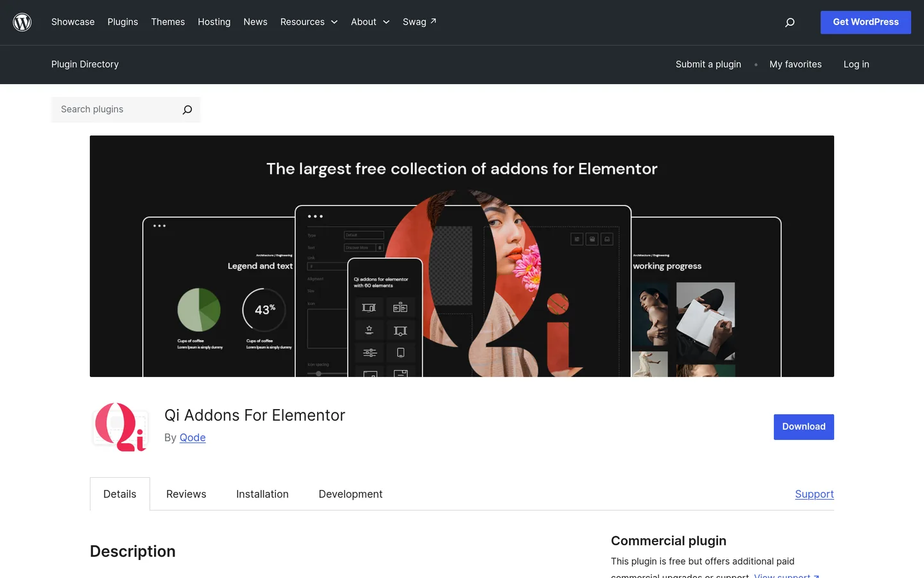
Task: Click the Elementor addons banner image
Action: [462, 256]
